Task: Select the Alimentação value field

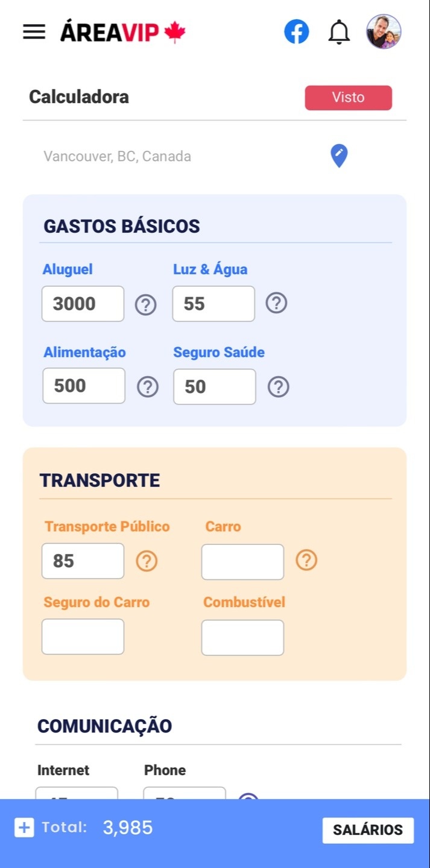Action: click(84, 386)
